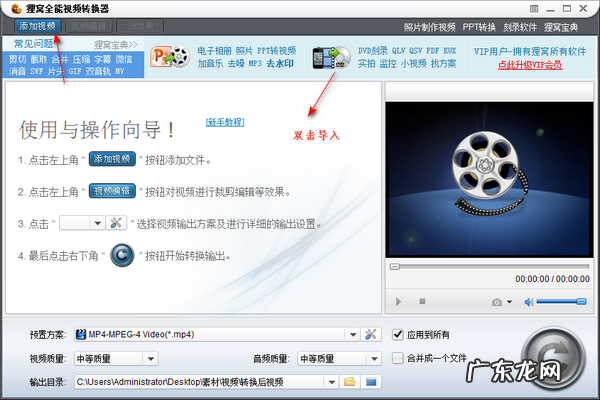Click the 添加视频 toolbar button
The image size is (600, 400).
point(38,26)
